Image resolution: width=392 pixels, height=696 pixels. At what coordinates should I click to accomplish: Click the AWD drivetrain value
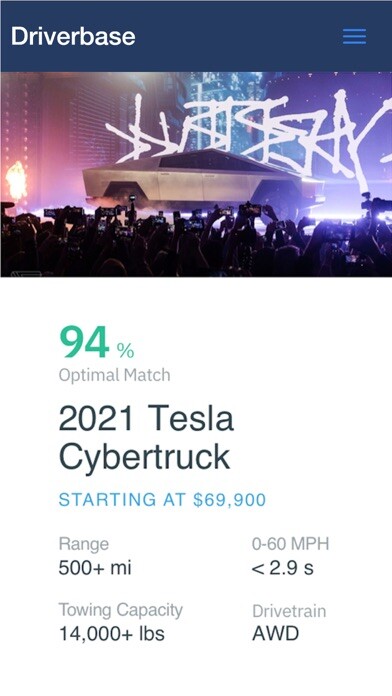[276, 634]
